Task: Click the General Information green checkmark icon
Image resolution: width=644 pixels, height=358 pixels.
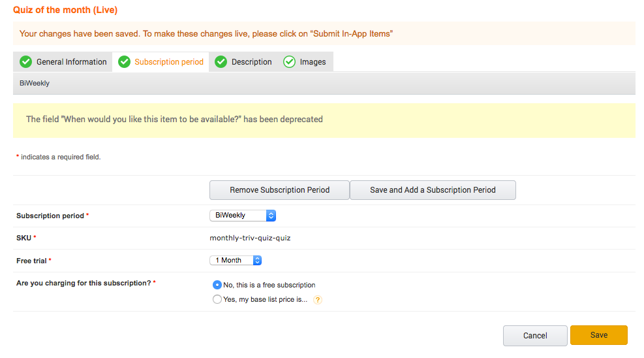Action: (x=25, y=62)
